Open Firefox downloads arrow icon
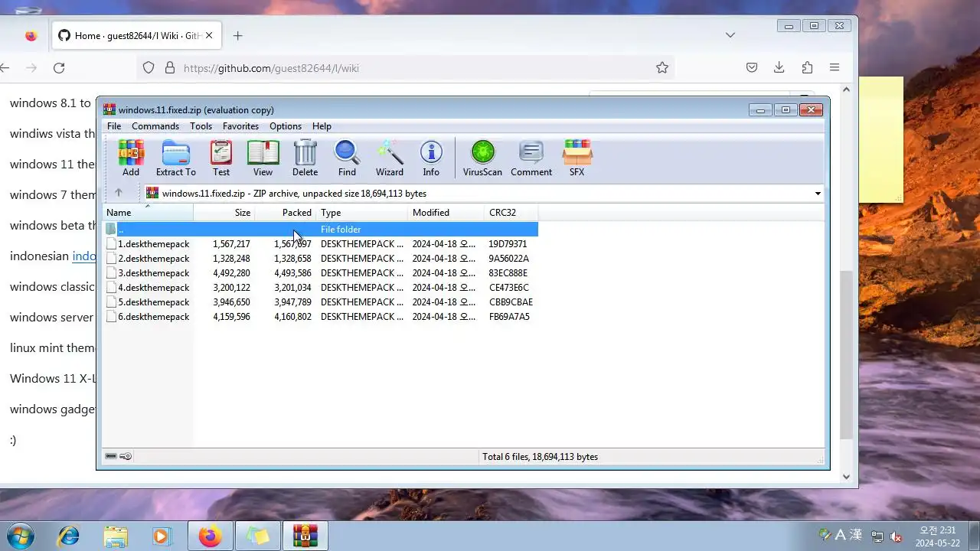 click(779, 68)
